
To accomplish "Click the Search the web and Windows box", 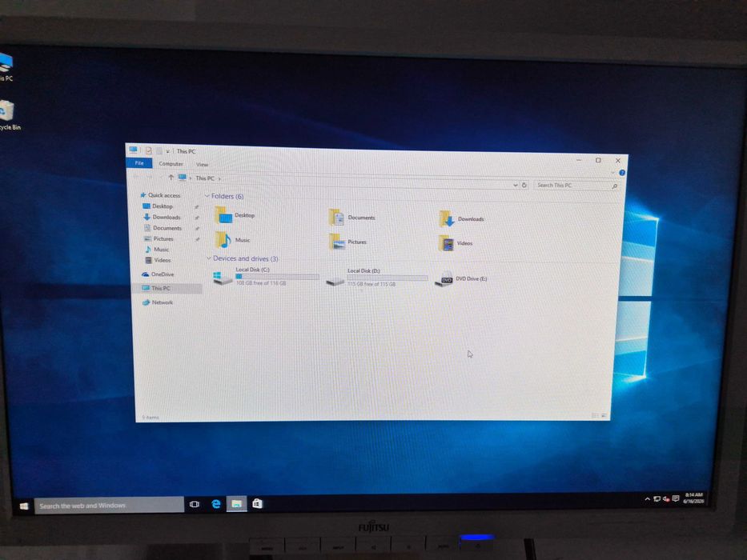I will tap(109, 506).
